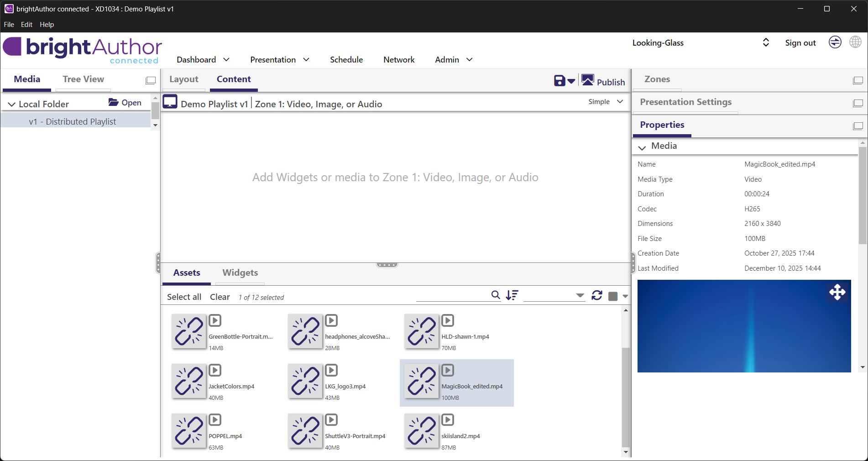Click the sort order icon in Assets
Viewport: 868px width, 461px height.
pos(512,295)
